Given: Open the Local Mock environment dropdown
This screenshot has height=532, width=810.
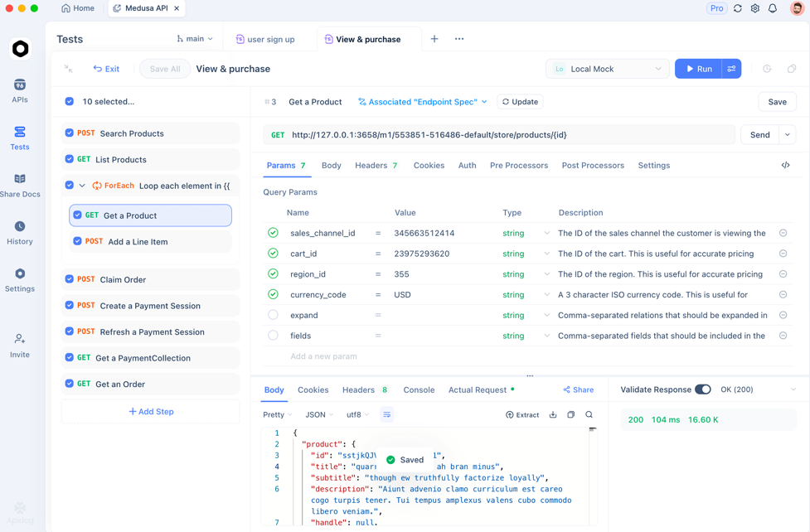Looking at the screenshot, I should [x=607, y=69].
